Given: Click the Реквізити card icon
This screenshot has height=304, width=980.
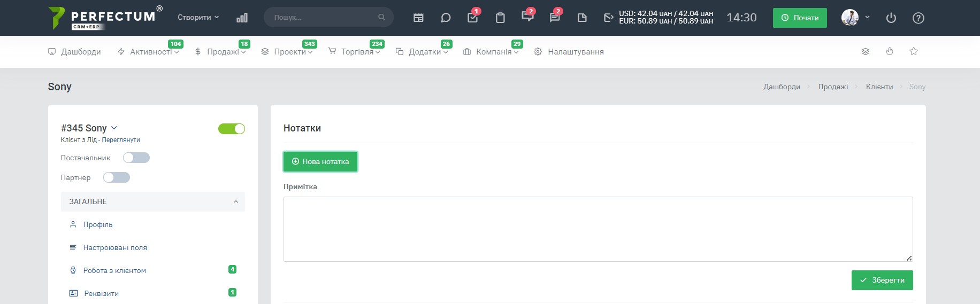Looking at the screenshot, I should tap(74, 293).
